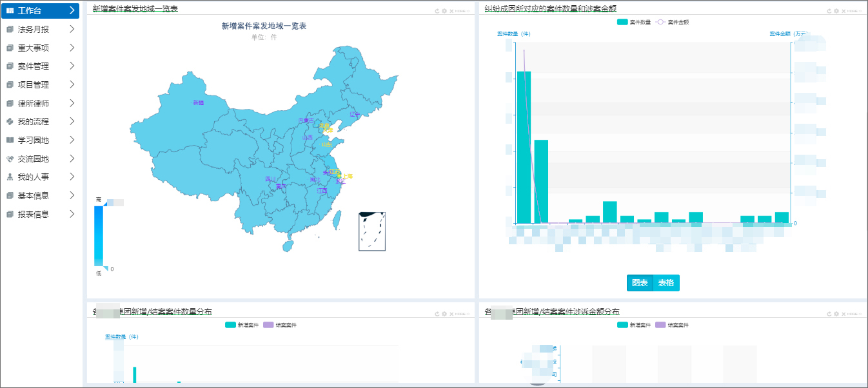Click 上海 label on the map
This screenshot has width=868, height=388.
click(x=348, y=176)
